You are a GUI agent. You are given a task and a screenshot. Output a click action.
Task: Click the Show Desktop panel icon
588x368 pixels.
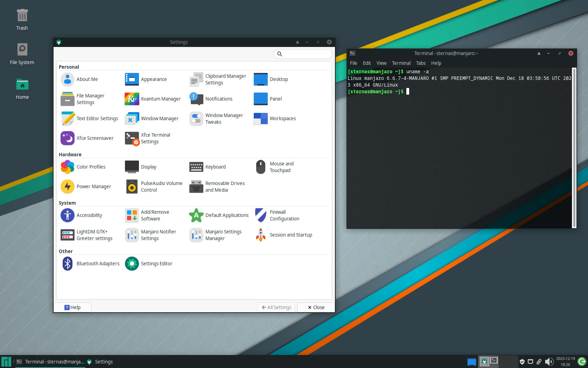click(471, 362)
